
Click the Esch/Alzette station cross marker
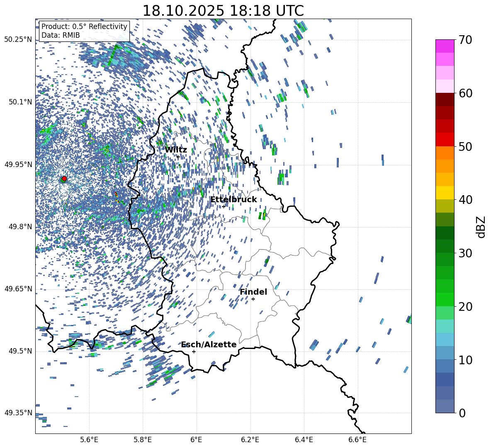[x=194, y=351]
